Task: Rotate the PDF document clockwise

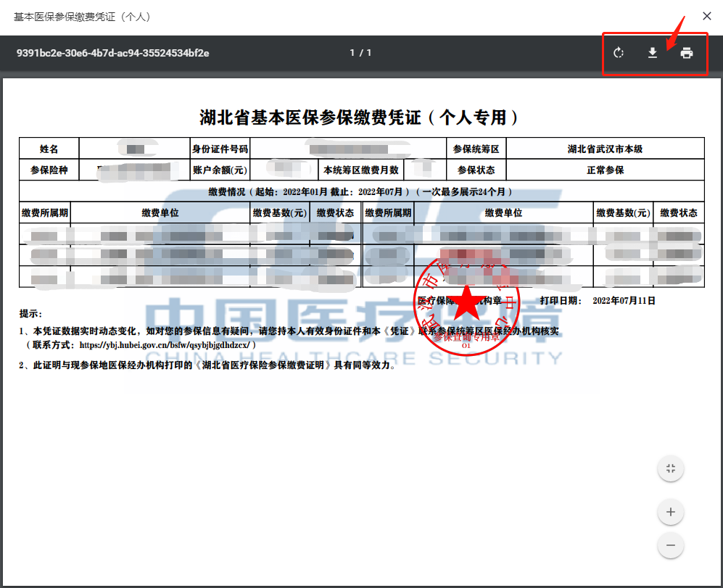Action: coord(619,53)
